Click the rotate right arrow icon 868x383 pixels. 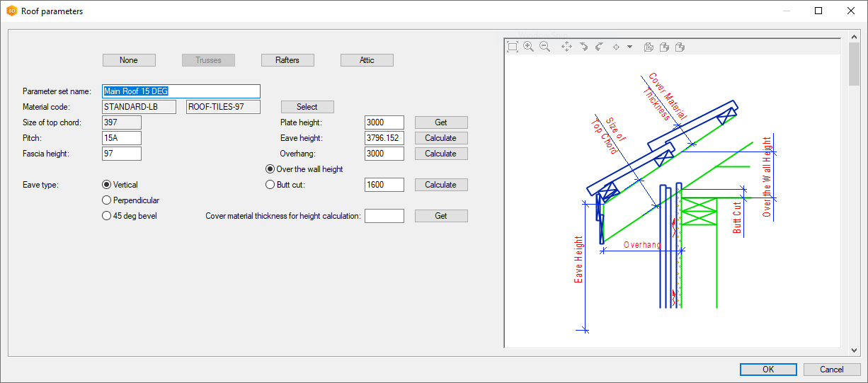[x=599, y=47]
